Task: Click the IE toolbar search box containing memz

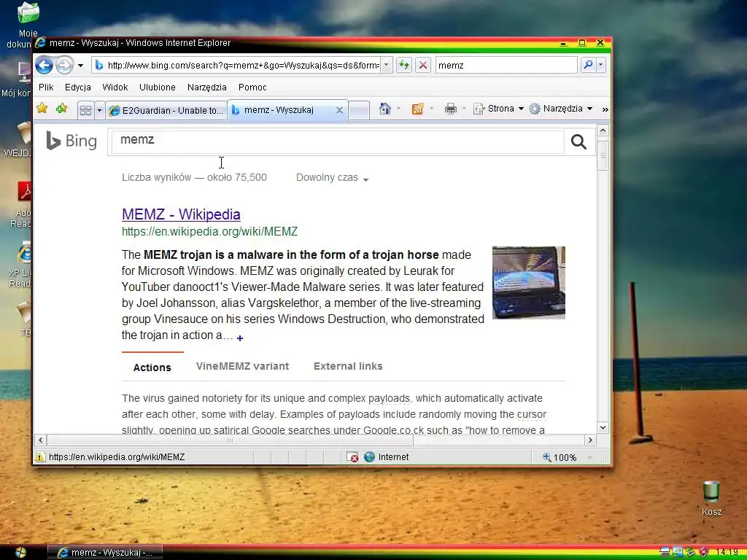Action: click(506, 65)
